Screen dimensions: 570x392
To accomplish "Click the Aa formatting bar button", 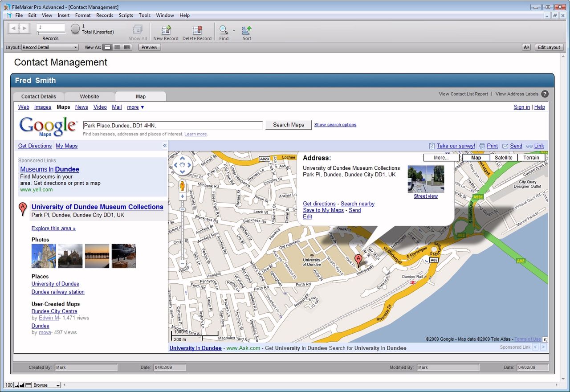I will 526,47.
